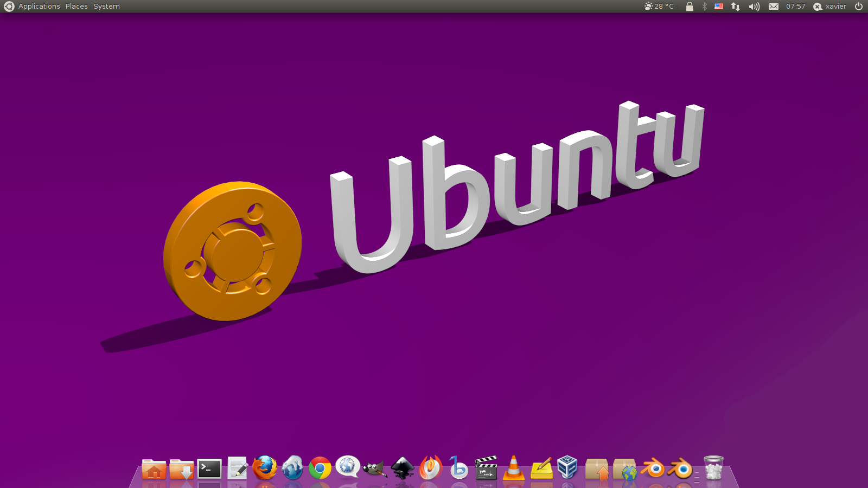Open the xavier user status menu
The height and width of the screenshot is (488, 868).
click(830, 7)
